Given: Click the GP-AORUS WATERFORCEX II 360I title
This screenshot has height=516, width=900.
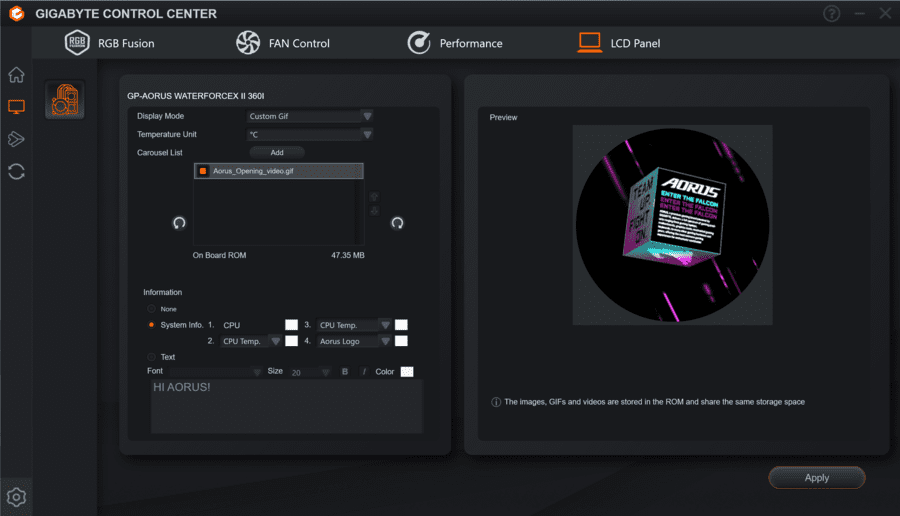Looking at the screenshot, I should point(196,96).
